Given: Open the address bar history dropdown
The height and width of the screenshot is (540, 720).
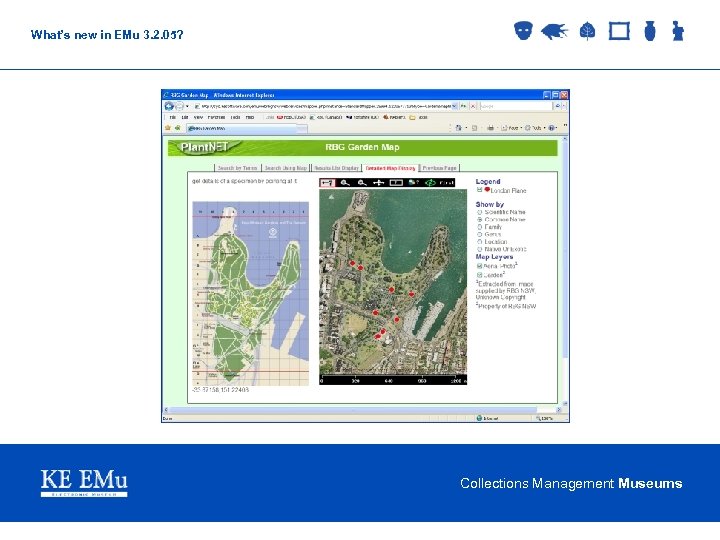Looking at the screenshot, I should tap(455, 106).
